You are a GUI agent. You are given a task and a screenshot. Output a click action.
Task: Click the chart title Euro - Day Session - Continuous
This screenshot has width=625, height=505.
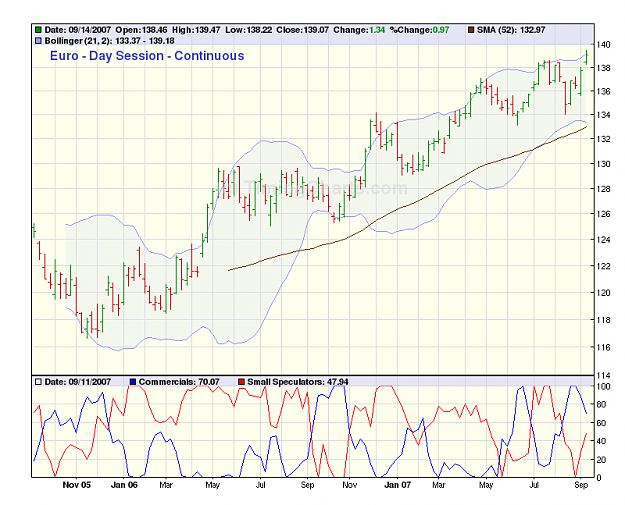tap(147, 56)
